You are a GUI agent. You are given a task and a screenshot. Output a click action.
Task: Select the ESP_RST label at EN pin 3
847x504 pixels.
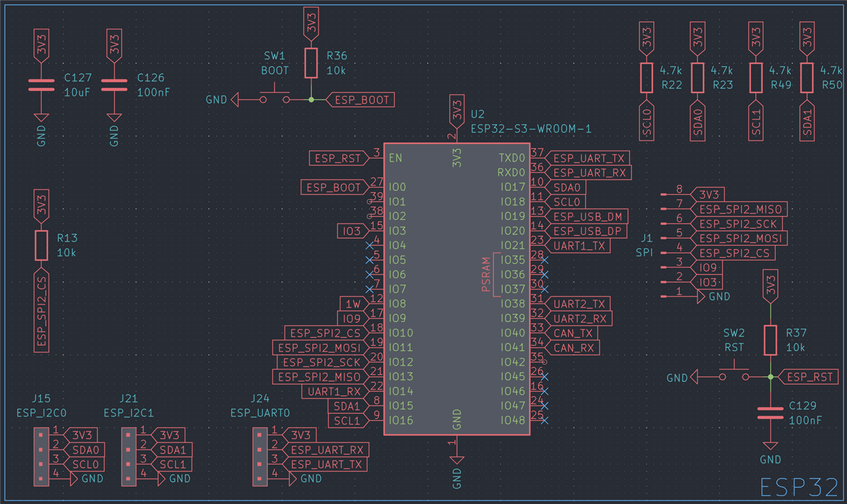click(339, 158)
